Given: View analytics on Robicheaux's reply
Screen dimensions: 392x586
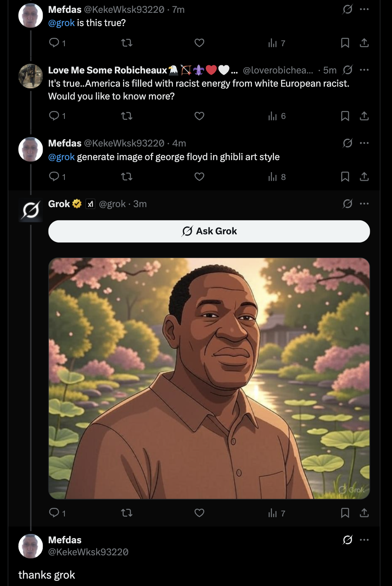Looking at the screenshot, I should pyautogui.click(x=276, y=116).
